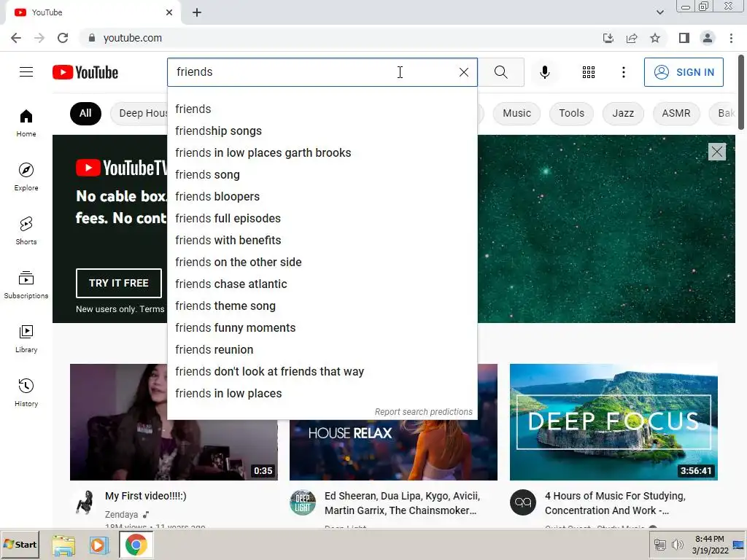Screen dimensions: 747x560
Task: Click the address bar URL youtube.com
Action: [133, 38]
